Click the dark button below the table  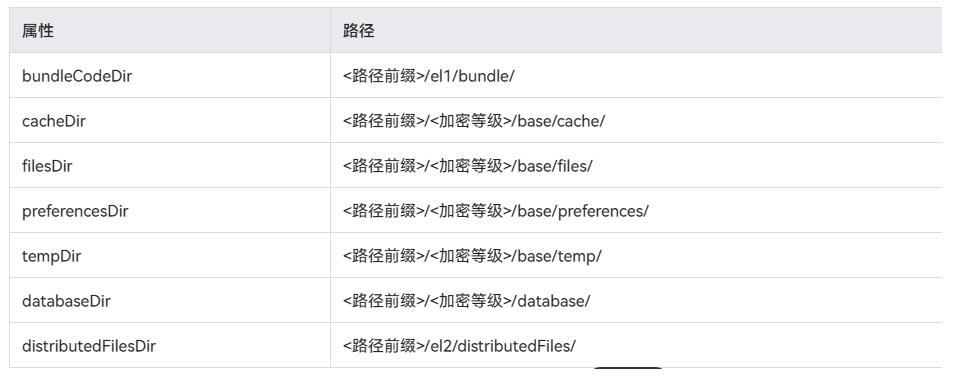(x=628, y=368)
